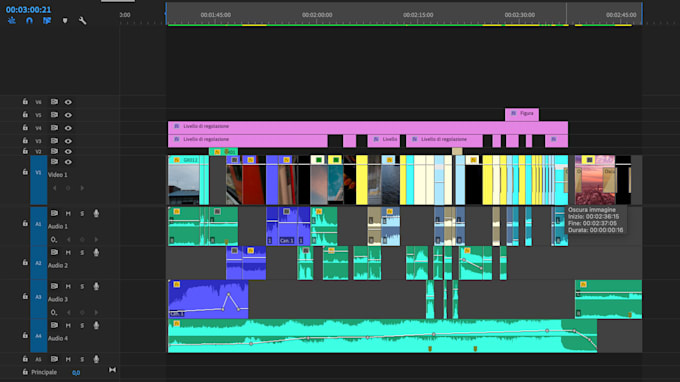The height and width of the screenshot is (382, 680).
Task: Select the Audio 1 track name label
Action: click(58, 226)
